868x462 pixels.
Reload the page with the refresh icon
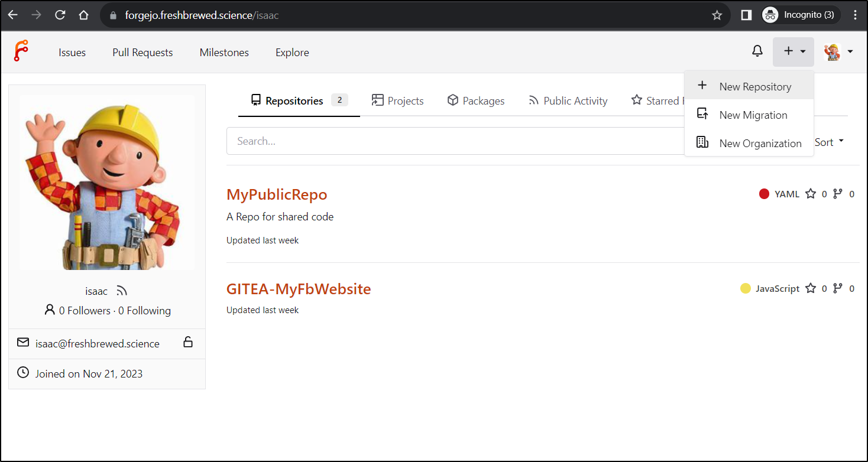[60, 15]
